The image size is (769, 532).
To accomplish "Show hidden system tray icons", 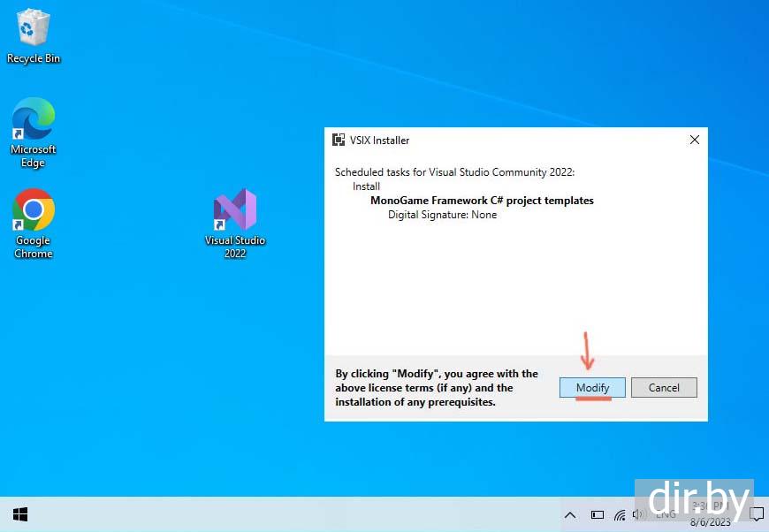I will (x=570, y=515).
